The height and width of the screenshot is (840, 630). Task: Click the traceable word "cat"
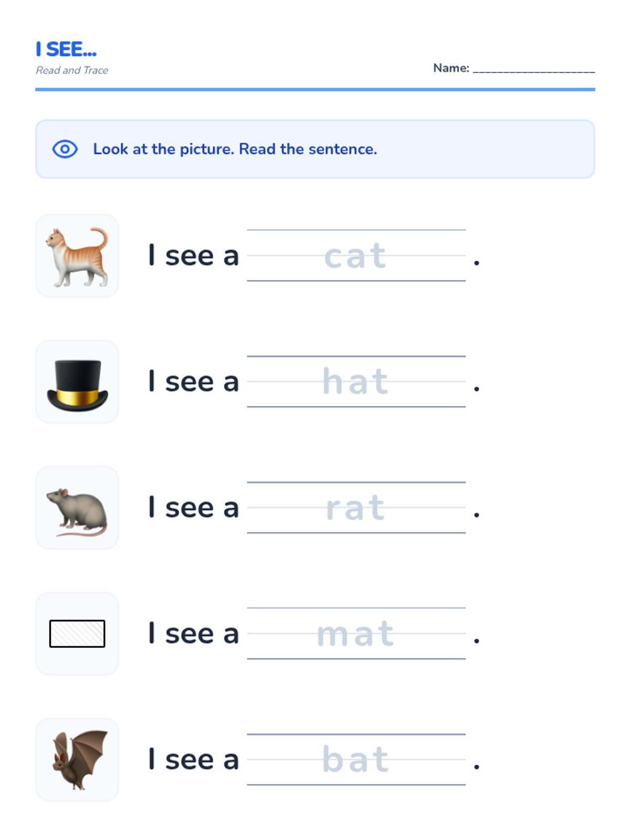[x=355, y=256]
